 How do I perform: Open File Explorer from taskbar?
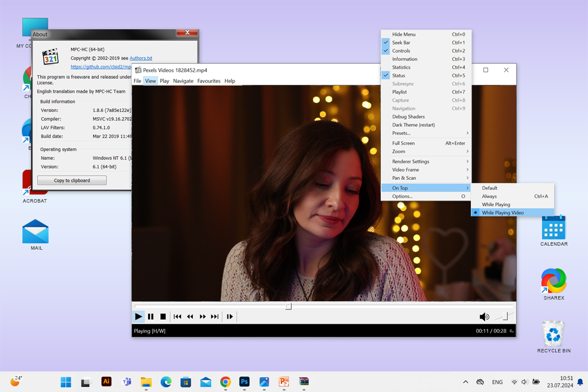coord(146,382)
